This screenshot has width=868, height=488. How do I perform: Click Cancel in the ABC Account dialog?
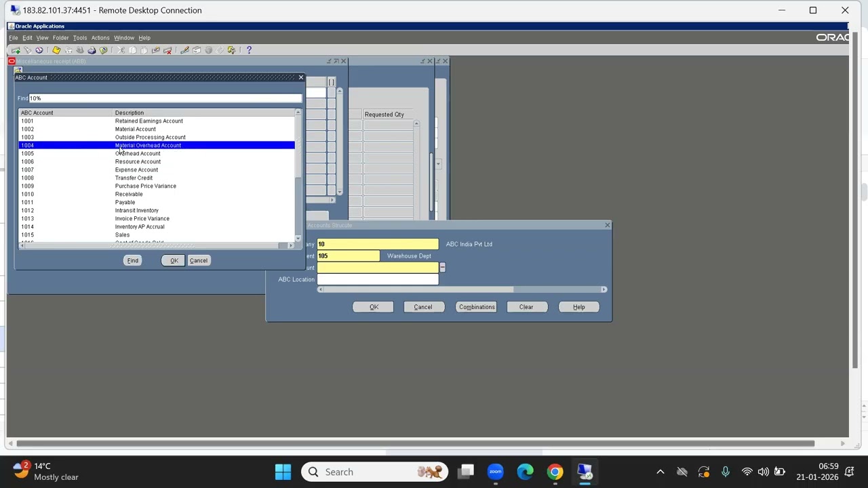199,260
